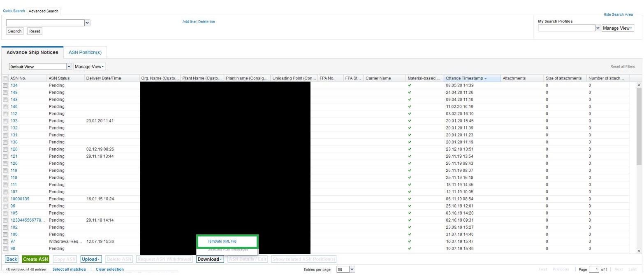
Task: Select the checkbox for ASN 121
Action: coord(5,156)
